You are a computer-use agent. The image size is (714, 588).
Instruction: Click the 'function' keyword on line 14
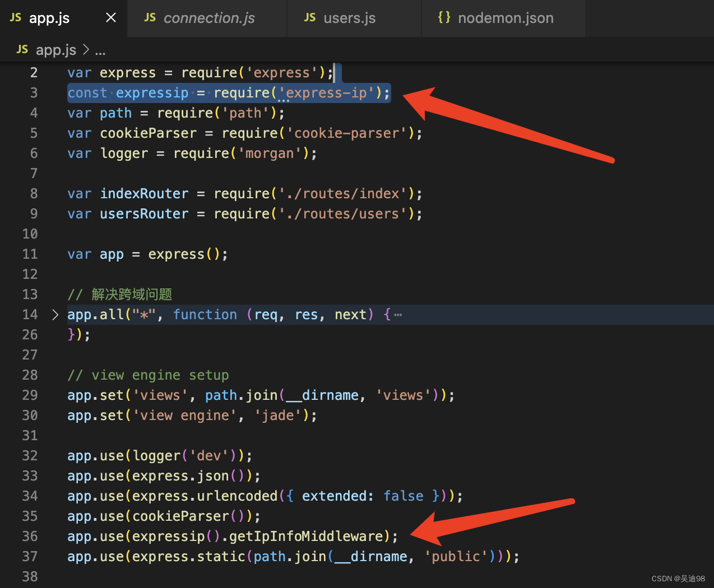click(x=205, y=315)
